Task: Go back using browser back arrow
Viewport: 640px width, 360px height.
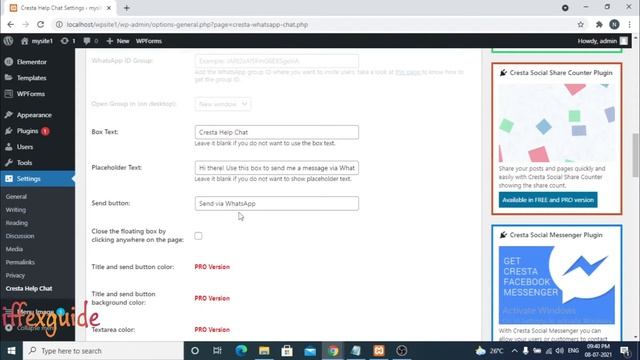Action: click(x=11, y=24)
